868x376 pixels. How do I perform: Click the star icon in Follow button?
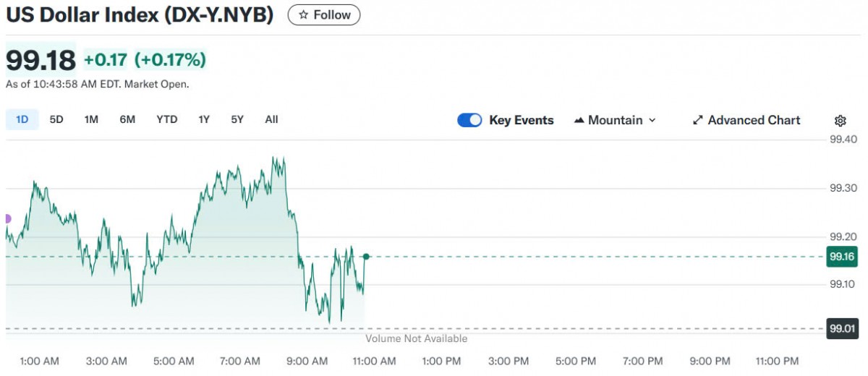[x=304, y=14]
